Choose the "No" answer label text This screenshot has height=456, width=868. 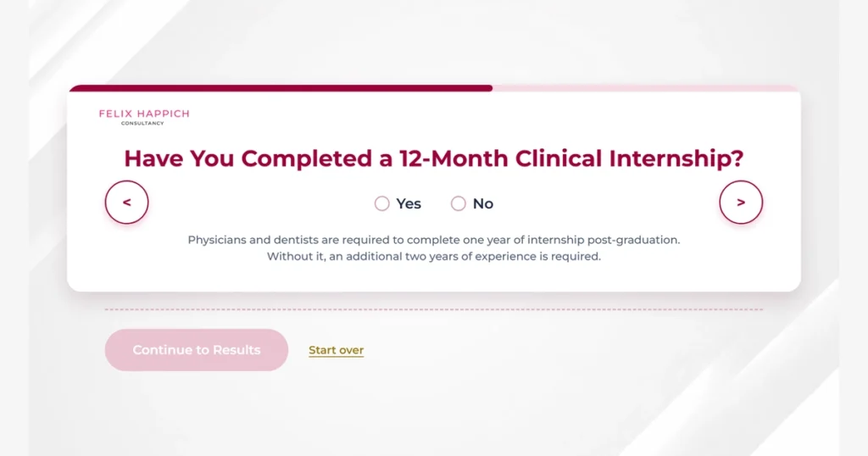(482, 203)
